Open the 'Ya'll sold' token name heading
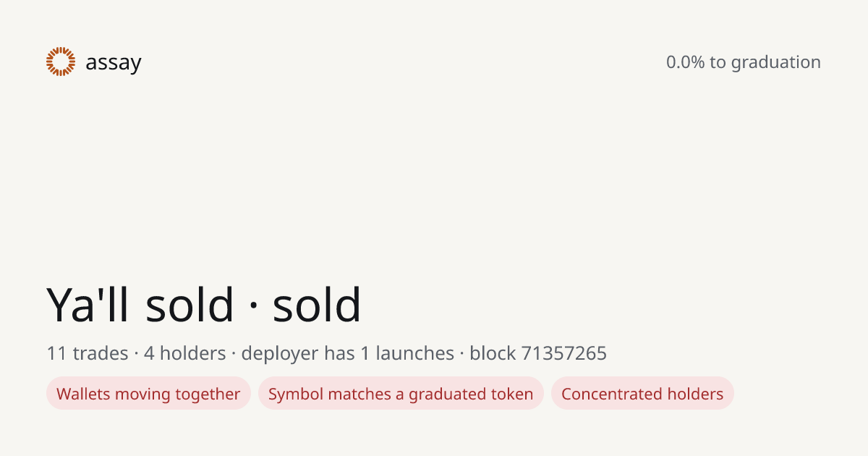This screenshot has height=456, width=868. tap(140, 305)
